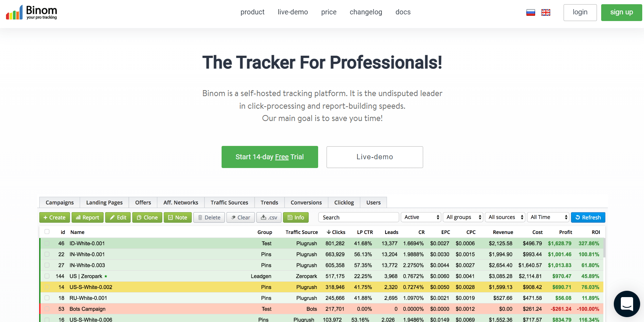Screen dimensions: 644x322
Task: Click profit value $1,628.79
Action: pos(559,243)
